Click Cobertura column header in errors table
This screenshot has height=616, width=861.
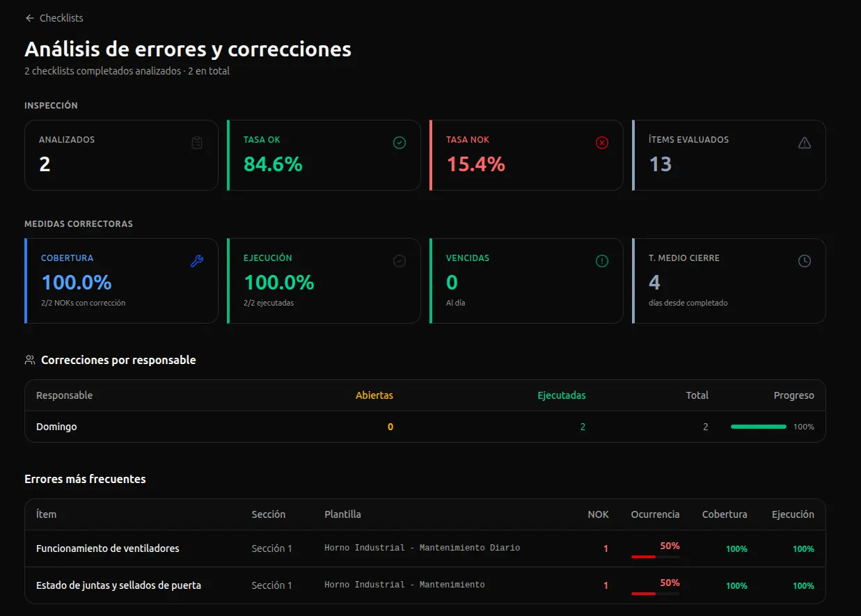[725, 514]
